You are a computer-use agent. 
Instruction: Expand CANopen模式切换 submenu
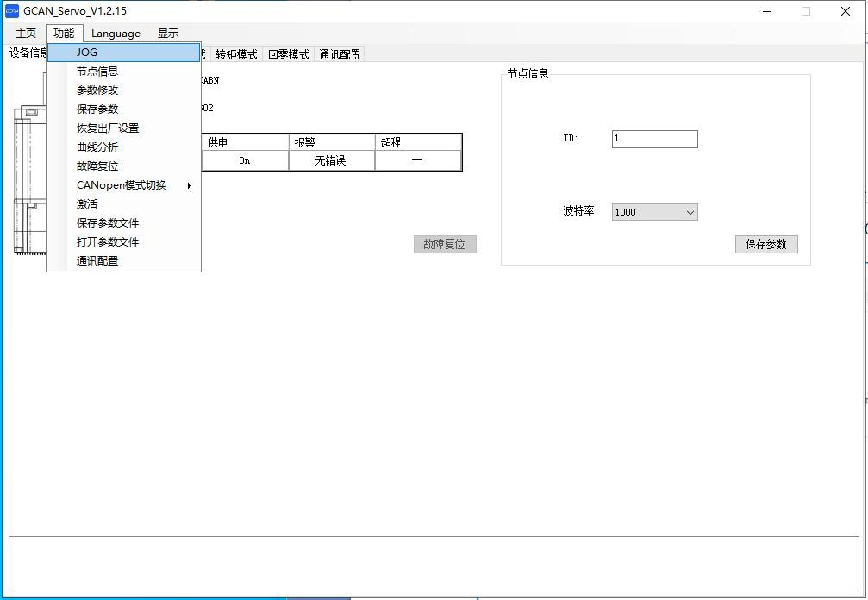pos(122,185)
